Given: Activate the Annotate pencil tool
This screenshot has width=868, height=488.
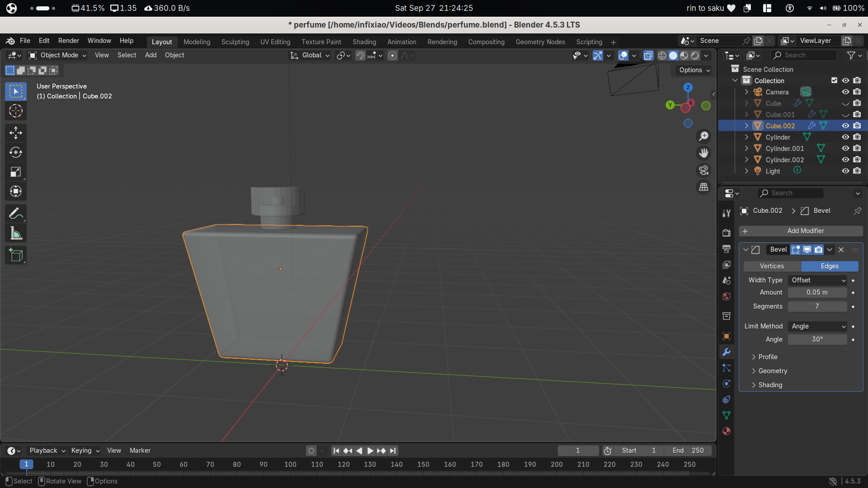Looking at the screenshot, I should 16,213.
